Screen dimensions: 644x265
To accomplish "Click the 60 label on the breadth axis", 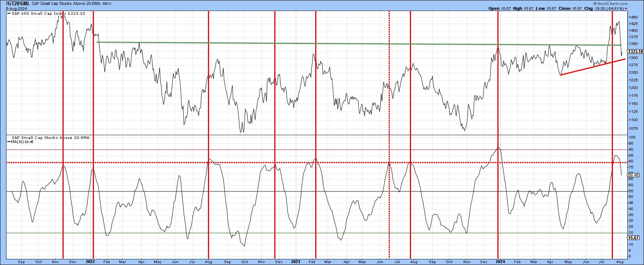I will (x=631, y=185).
